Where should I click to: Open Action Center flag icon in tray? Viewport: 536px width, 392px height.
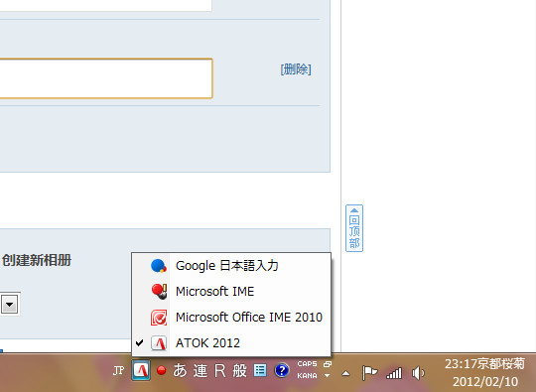tap(369, 373)
